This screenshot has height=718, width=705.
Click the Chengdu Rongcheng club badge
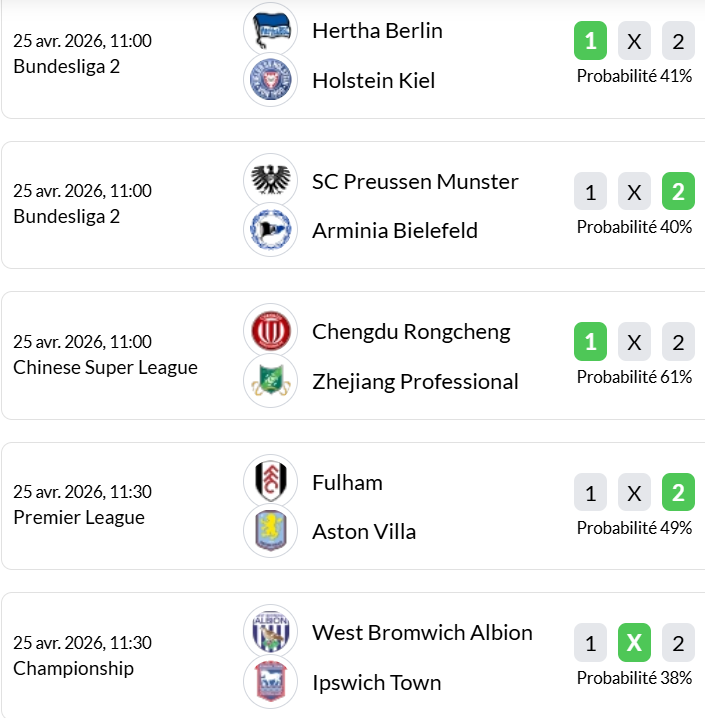coord(270,331)
